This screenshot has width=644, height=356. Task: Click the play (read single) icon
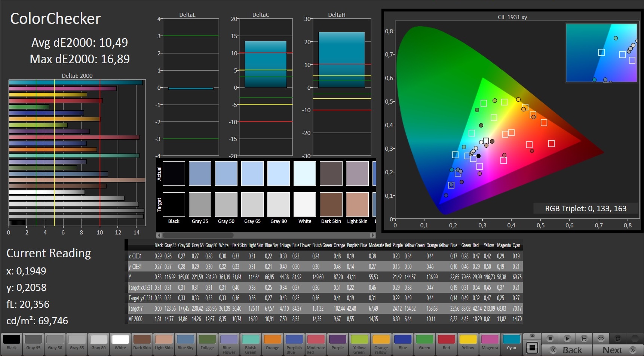[x=567, y=338]
